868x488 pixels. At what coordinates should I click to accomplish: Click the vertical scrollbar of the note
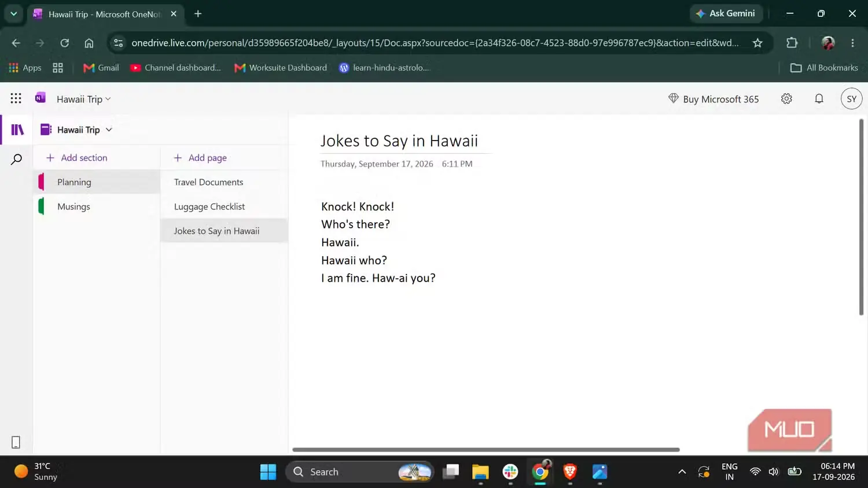[x=861, y=217]
